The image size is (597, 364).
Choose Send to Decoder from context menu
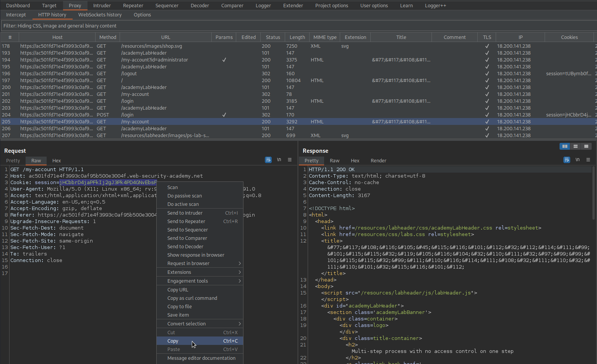pyautogui.click(x=200, y=246)
